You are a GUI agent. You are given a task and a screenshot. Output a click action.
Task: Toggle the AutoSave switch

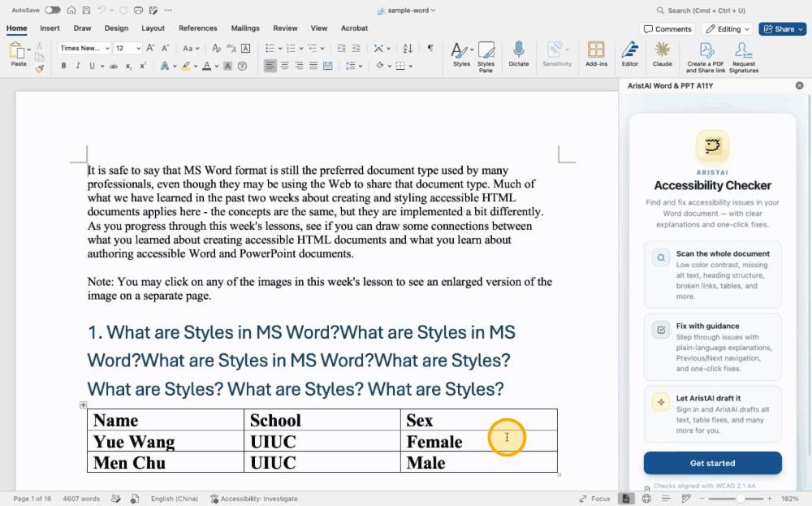click(x=52, y=10)
